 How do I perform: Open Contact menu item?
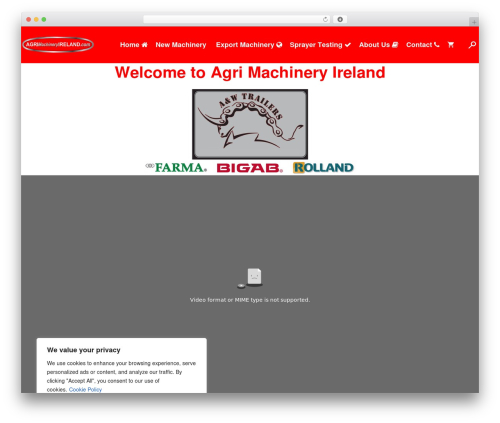pyautogui.click(x=422, y=45)
